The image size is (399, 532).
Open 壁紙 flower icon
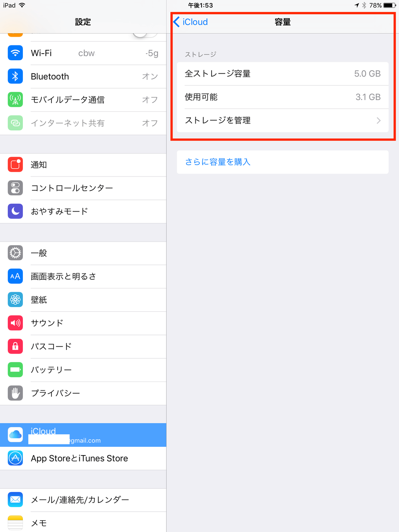tap(15, 299)
